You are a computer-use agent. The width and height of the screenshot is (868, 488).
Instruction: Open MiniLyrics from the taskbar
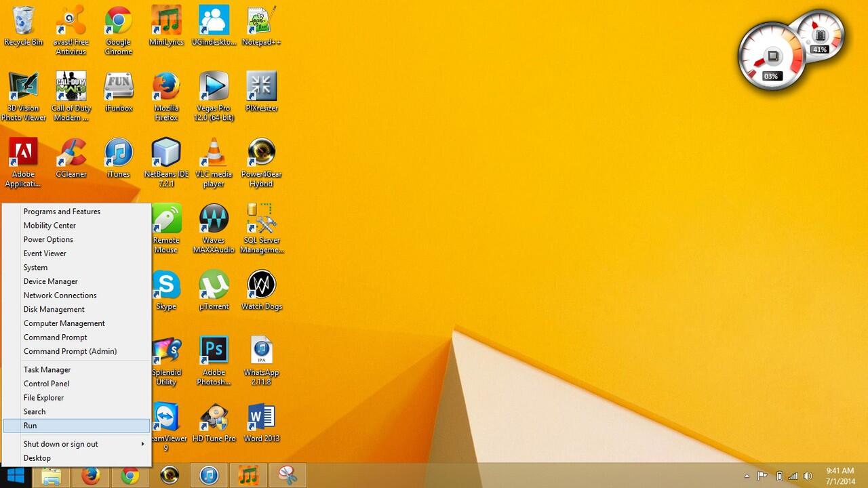tap(248, 476)
